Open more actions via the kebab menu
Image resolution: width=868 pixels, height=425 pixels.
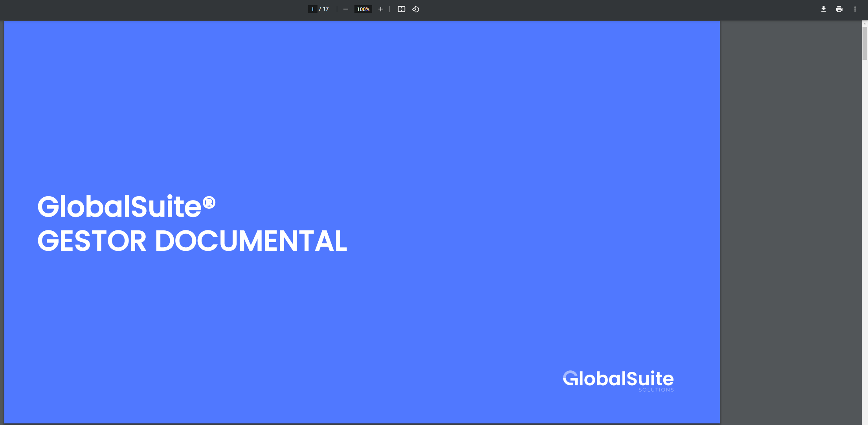(855, 9)
